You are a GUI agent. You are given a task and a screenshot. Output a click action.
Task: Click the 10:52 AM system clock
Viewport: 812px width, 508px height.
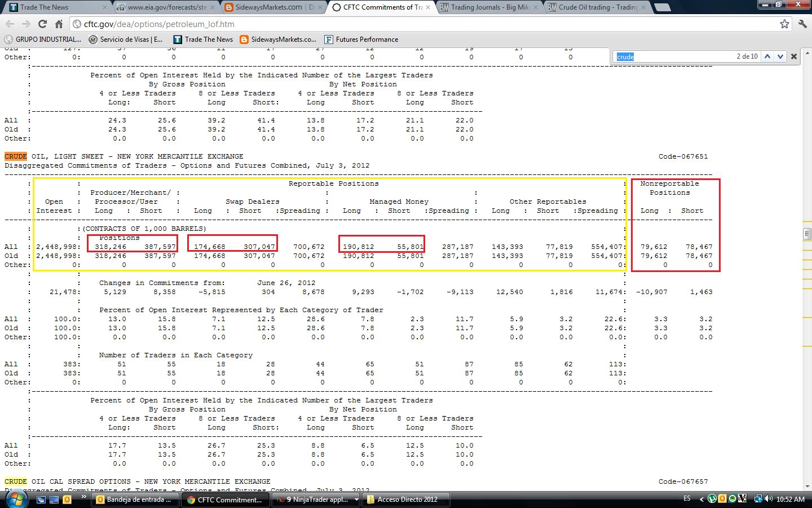pyautogui.click(x=791, y=499)
